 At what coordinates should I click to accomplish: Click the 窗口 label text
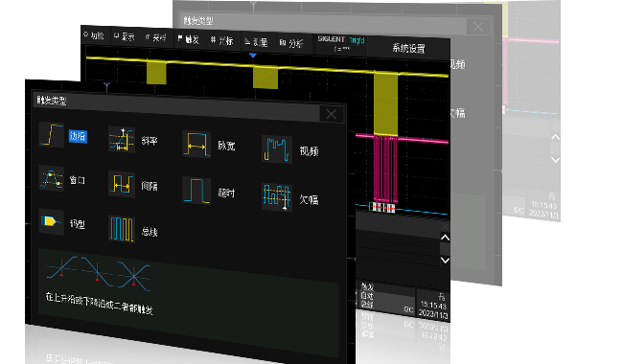(78, 180)
